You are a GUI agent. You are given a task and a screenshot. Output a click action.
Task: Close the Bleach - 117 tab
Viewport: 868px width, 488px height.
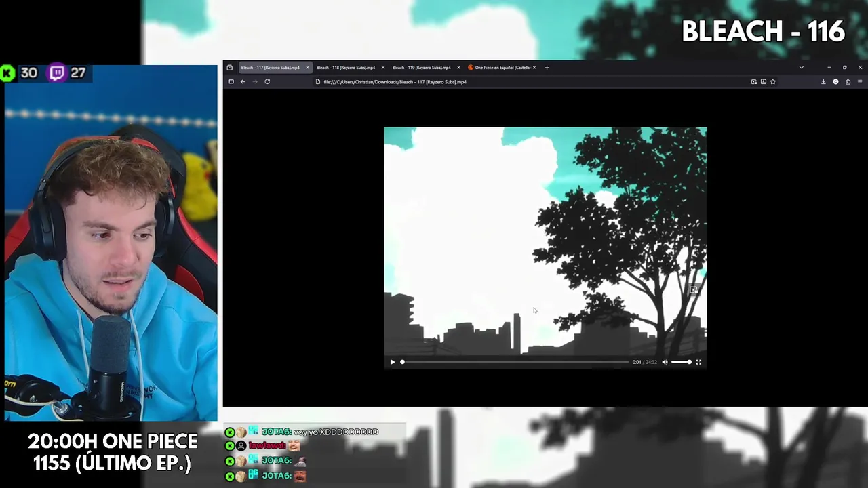point(307,68)
